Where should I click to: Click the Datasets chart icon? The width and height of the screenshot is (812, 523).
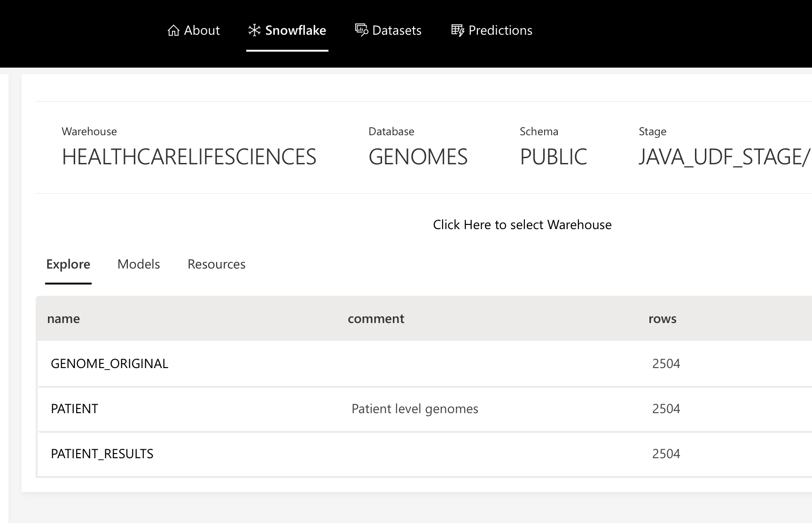(x=361, y=31)
